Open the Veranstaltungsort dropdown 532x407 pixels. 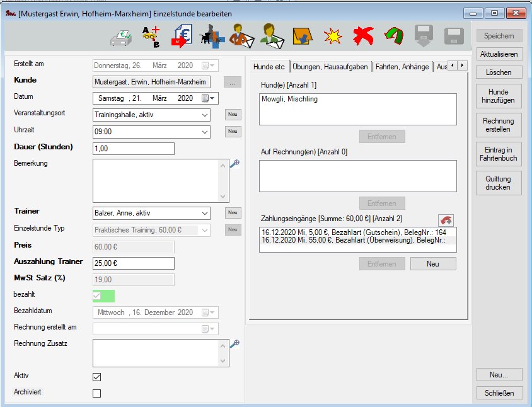204,115
